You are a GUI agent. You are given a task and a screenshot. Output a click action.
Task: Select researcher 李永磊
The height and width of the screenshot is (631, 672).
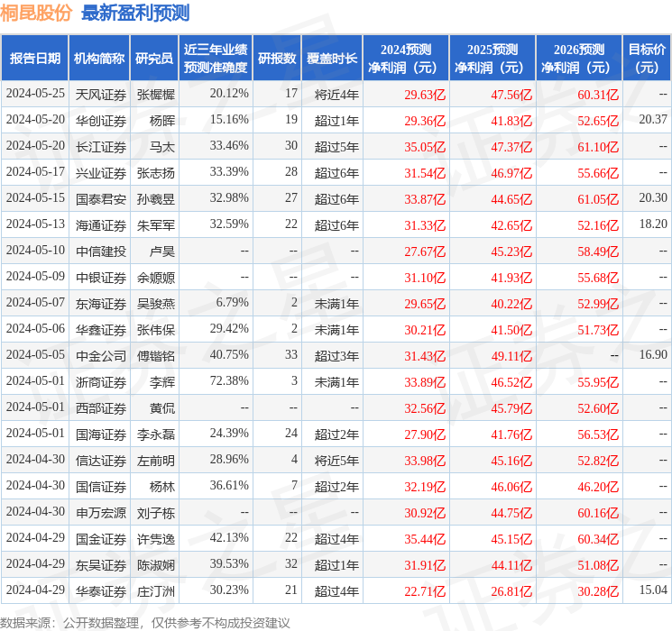tap(155, 434)
